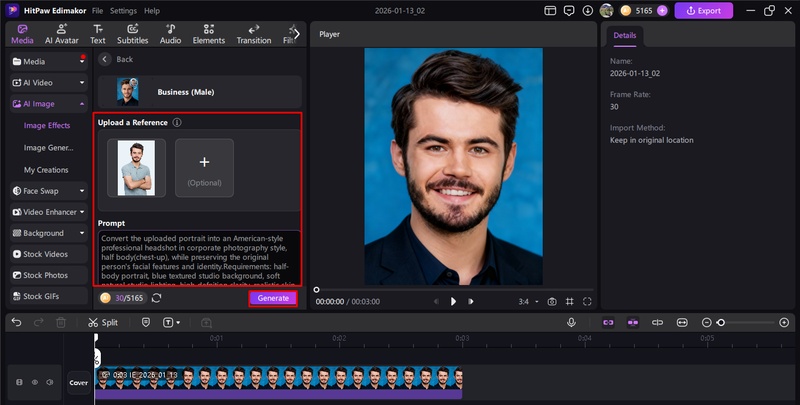Image resolution: width=800 pixels, height=405 pixels.
Task: Play the video in the player
Action: click(453, 301)
